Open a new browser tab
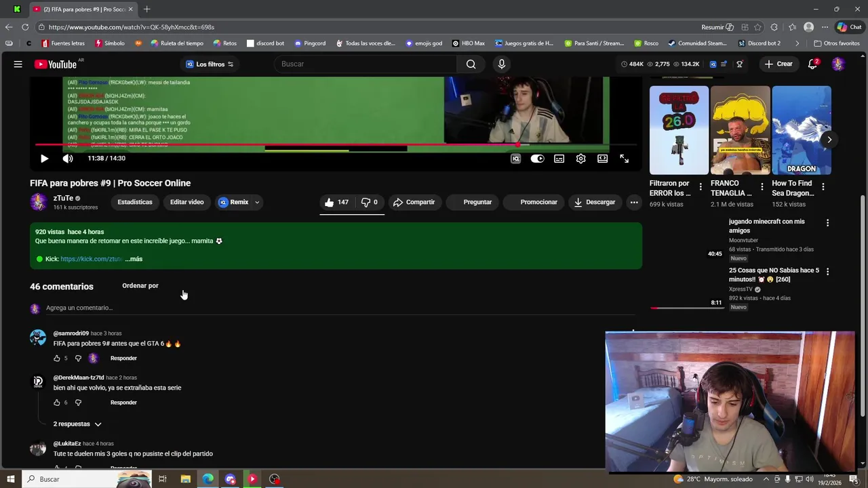Viewport: 868px width, 488px height. 146,9
